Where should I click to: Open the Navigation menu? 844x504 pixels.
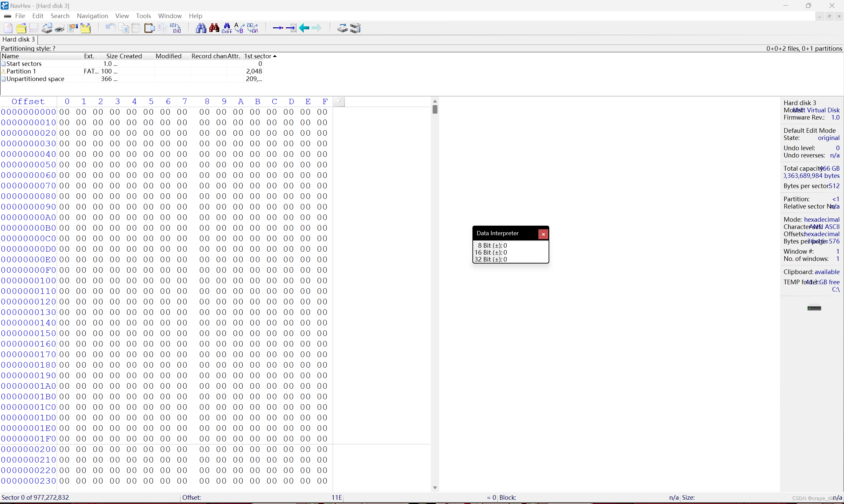92,16
